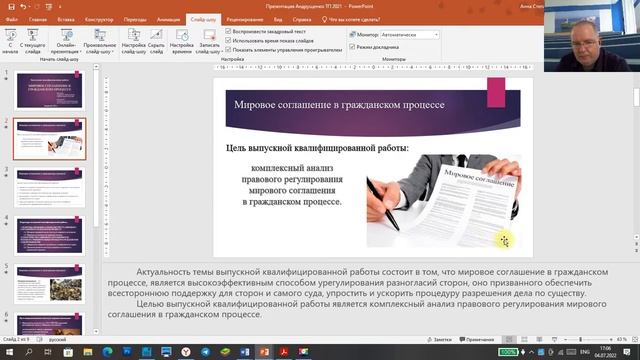
Task: Open Microsoft Edge from taskbar
Action: (x=107, y=352)
